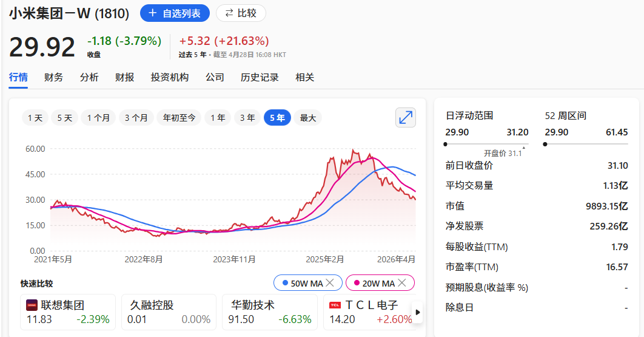Show next quick comparison stocks arrow
This screenshot has height=337, width=644.
click(x=418, y=312)
